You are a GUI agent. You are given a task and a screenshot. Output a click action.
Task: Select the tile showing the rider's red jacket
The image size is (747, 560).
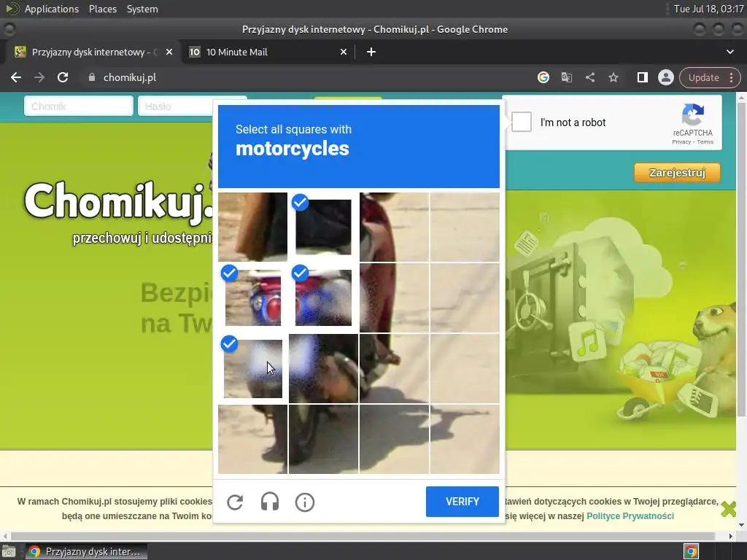pos(394,227)
